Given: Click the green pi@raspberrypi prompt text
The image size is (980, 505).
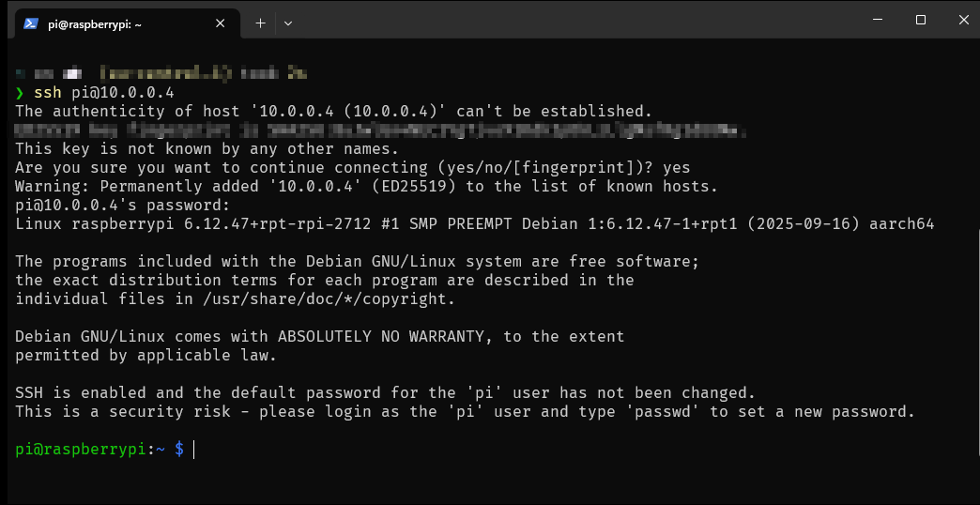Looking at the screenshot, I should coord(82,450).
